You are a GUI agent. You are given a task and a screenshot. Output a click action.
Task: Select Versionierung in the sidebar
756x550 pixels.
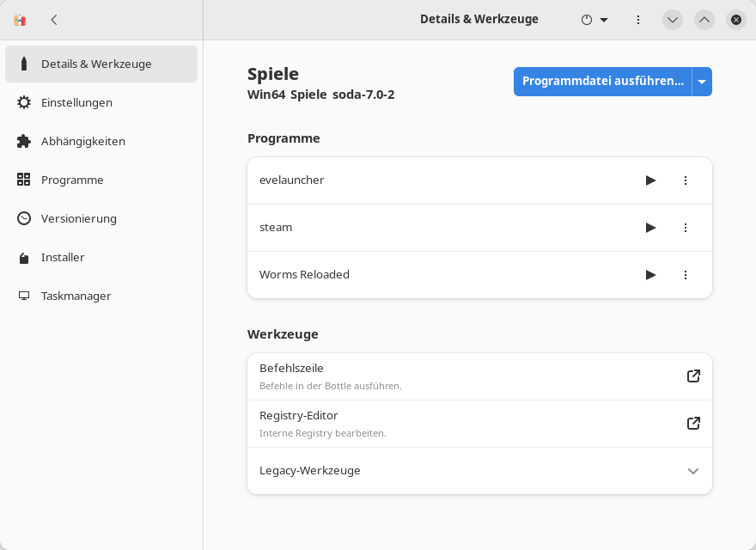[x=78, y=218]
